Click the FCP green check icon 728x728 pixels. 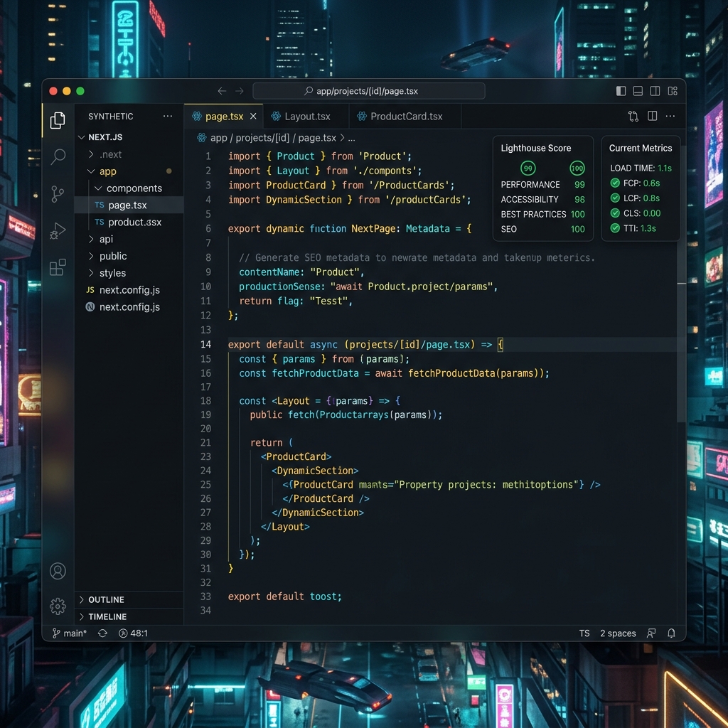[x=615, y=183]
